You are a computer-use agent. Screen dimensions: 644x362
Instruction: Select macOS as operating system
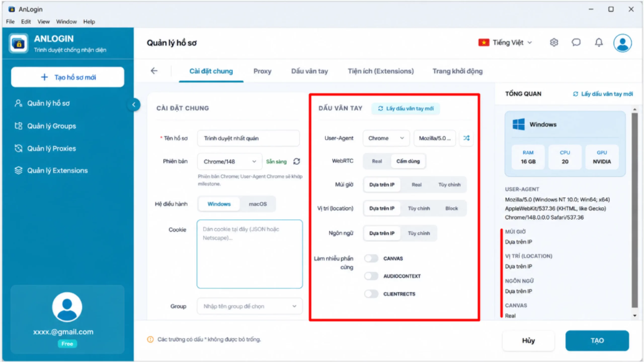point(258,204)
